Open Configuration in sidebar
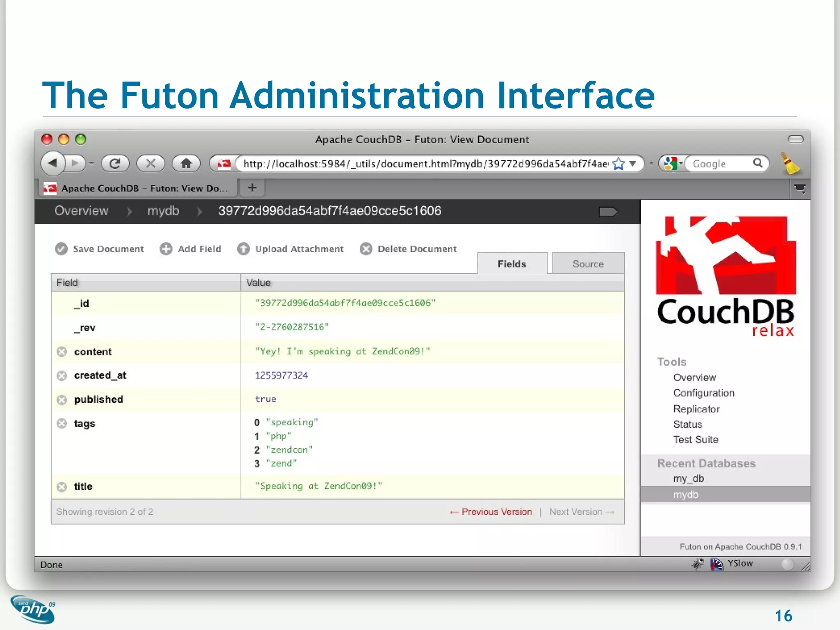 [704, 393]
